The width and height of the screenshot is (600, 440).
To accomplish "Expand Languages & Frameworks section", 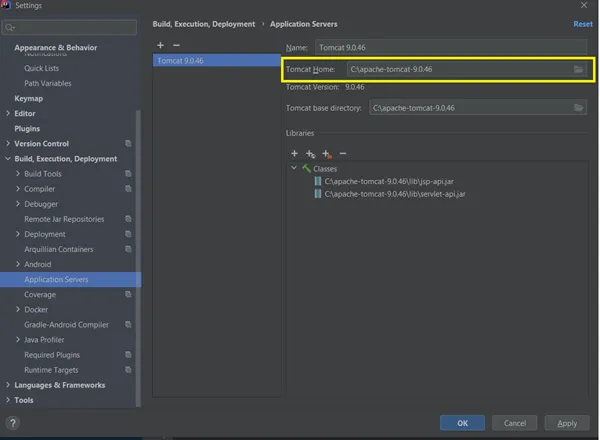I will point(8,385).
